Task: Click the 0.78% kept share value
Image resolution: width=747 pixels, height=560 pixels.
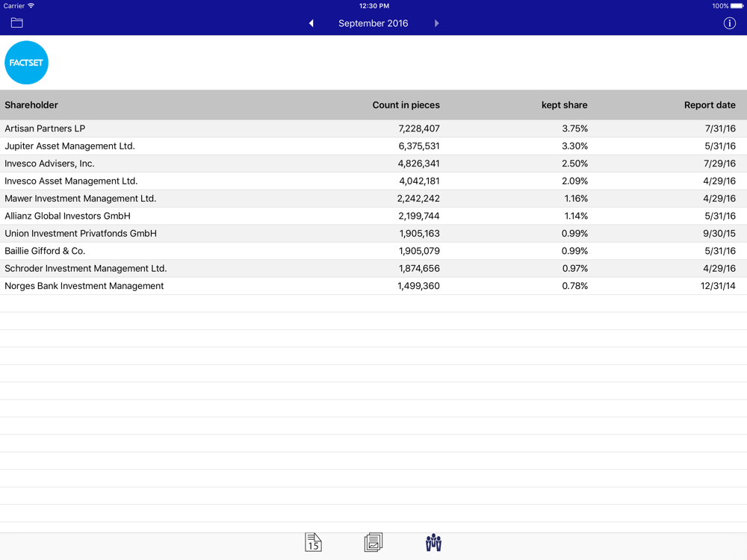Action: click(575, 286)
